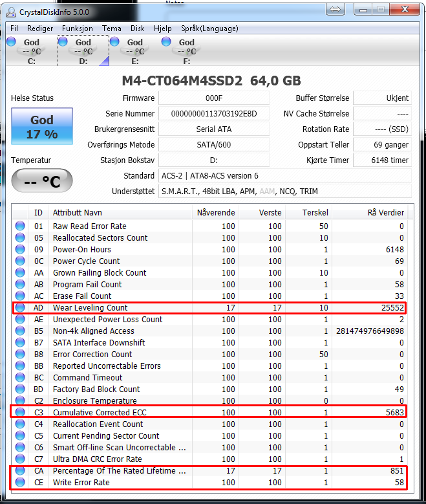Click status icon for Factory Bad Block Count
This screenshot has width=426, height=504.
pyautogui.click(x=20, y=389)
